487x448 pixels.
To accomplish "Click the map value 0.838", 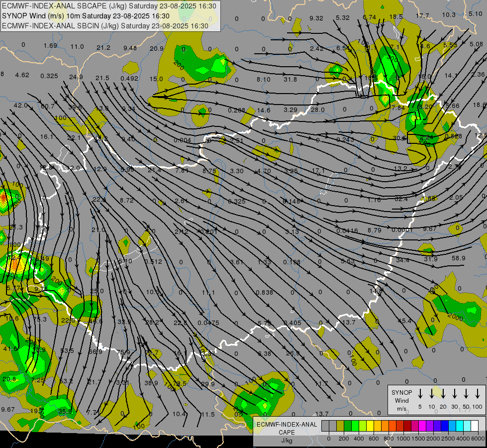I will (264, 292).
